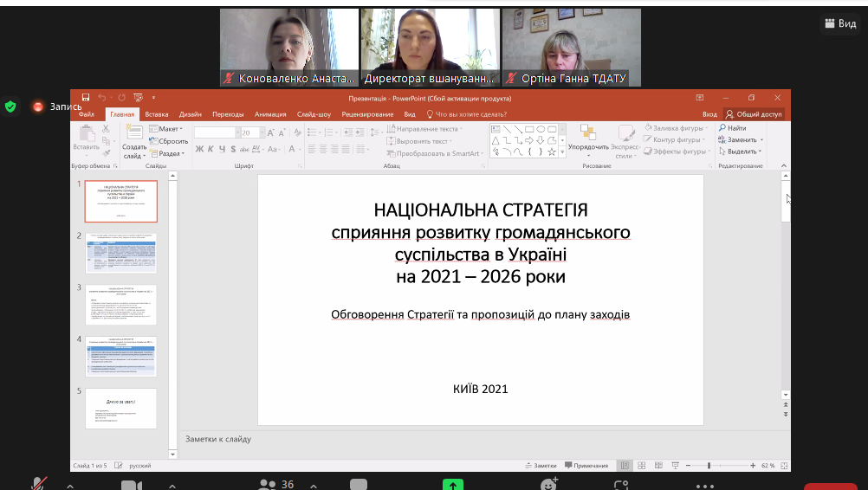Open the font size dropdown showing 20
This screenshot has width=868, height=490.
262,132
